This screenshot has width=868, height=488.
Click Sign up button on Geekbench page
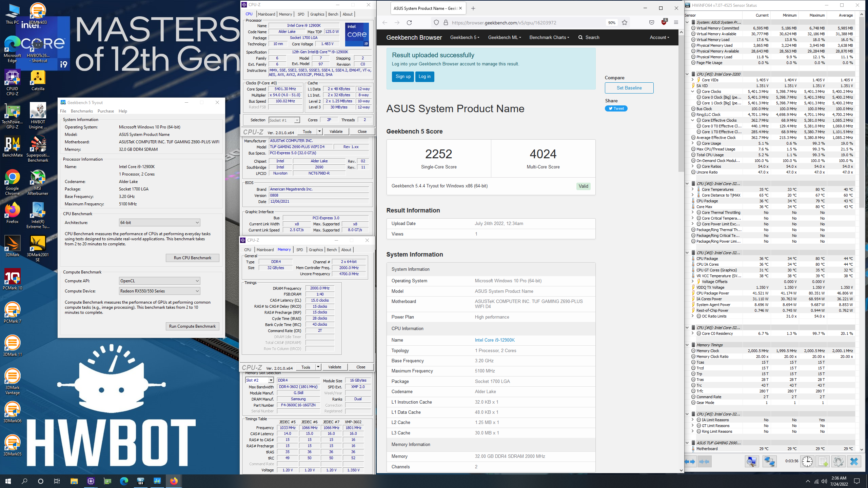point(403,77)
